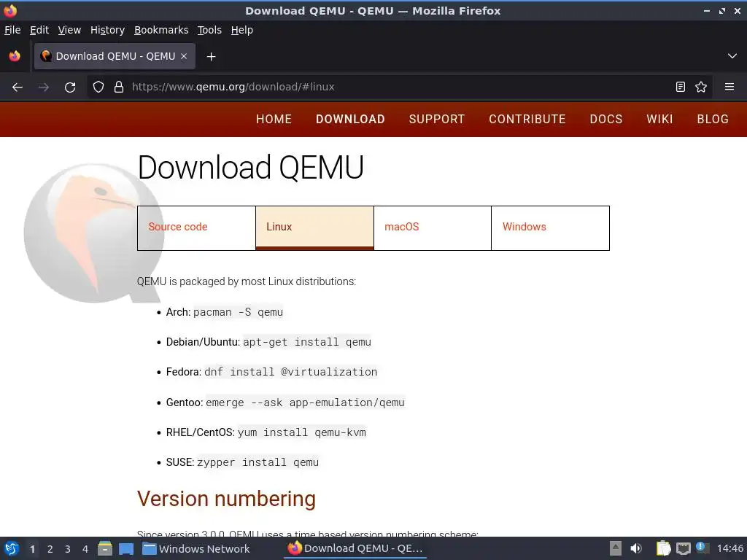Viewport: 747px width, 560px height.
Task: Open the taskbar start menu icon
Action: pyautogui.click(x=12, y=548)
